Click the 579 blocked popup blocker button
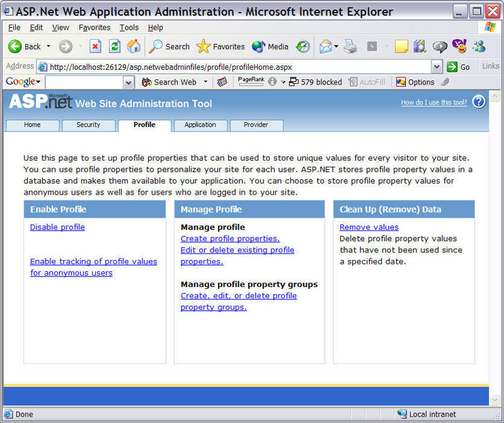Screen dimensions: 504x423 316,82
